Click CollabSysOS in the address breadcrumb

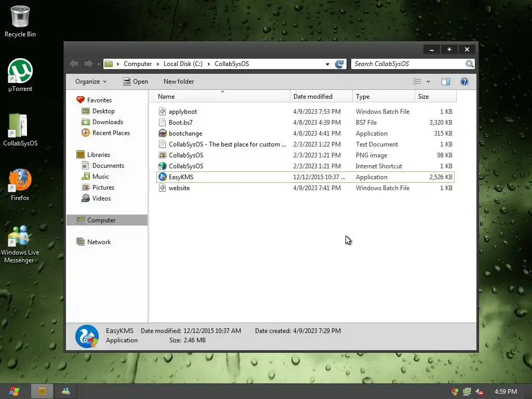[232, 64]
